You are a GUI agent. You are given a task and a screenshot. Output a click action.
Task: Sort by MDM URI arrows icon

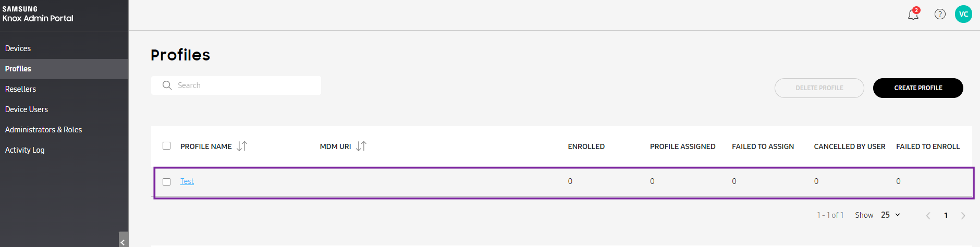click(x=361, y=146)
